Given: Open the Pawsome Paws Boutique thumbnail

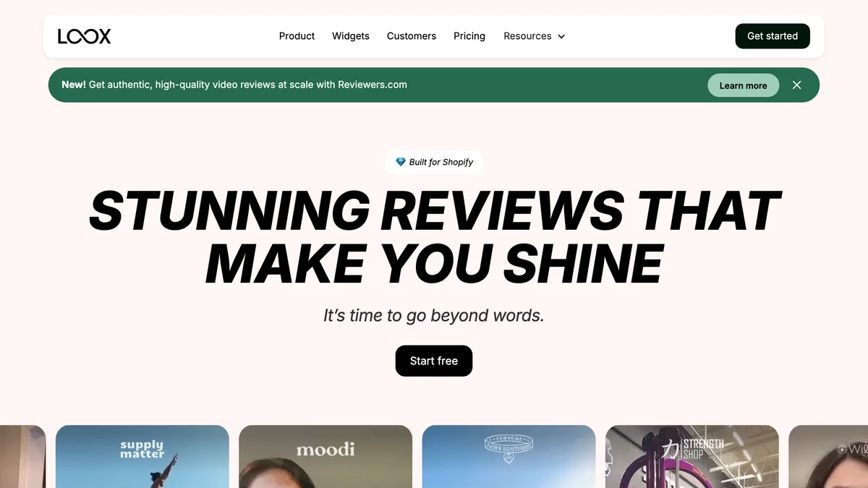Looking at the screenshot, I should click(509, 456).
